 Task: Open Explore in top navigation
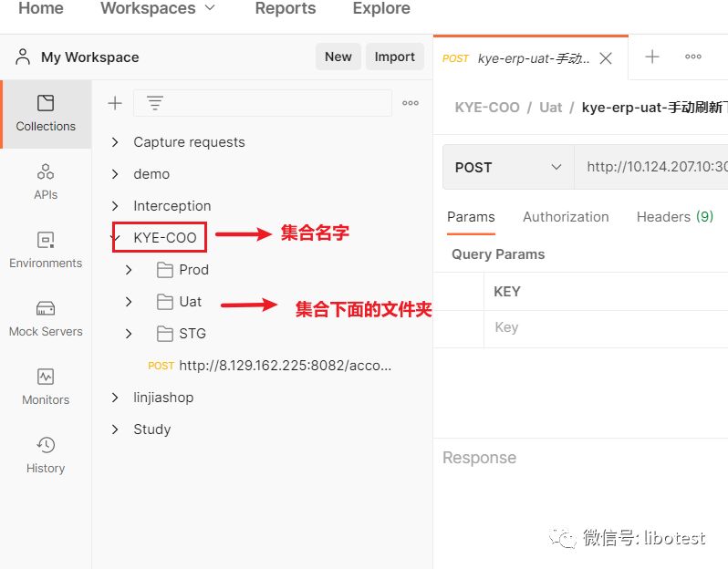point(381,8)
